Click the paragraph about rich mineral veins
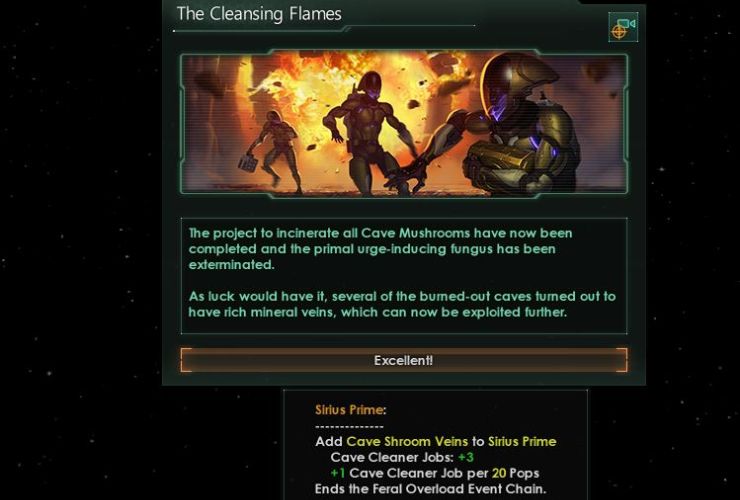740x500 pixels. [402, 304]
